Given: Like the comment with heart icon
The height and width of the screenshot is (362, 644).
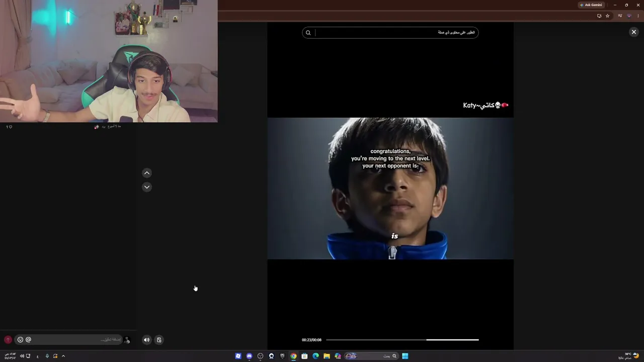Looking at the screenshot, I should pos(11,127).
